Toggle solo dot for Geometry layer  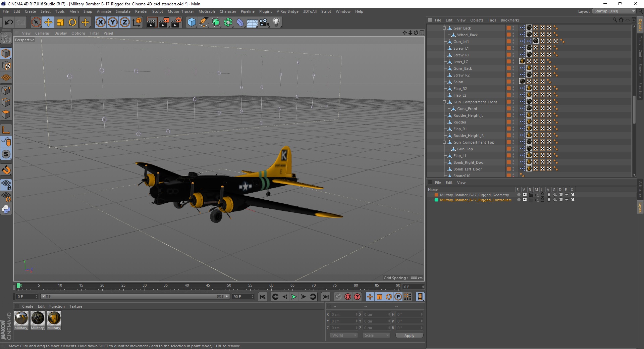coord(519,195)
